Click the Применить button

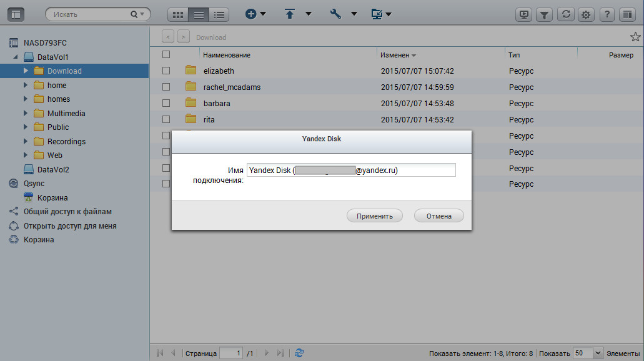point(375,215)
